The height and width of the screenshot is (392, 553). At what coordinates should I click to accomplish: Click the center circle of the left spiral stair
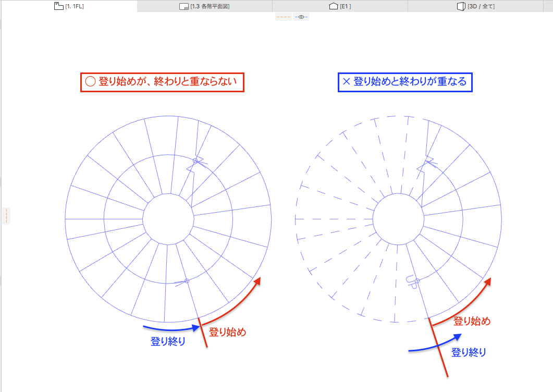point(168,219)
